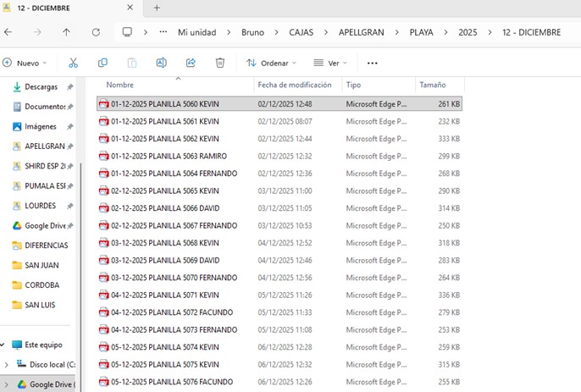Select file PLANILLA 5060 KEVIN
Viewport: 581px width, 392px height.
coord(279,104)
